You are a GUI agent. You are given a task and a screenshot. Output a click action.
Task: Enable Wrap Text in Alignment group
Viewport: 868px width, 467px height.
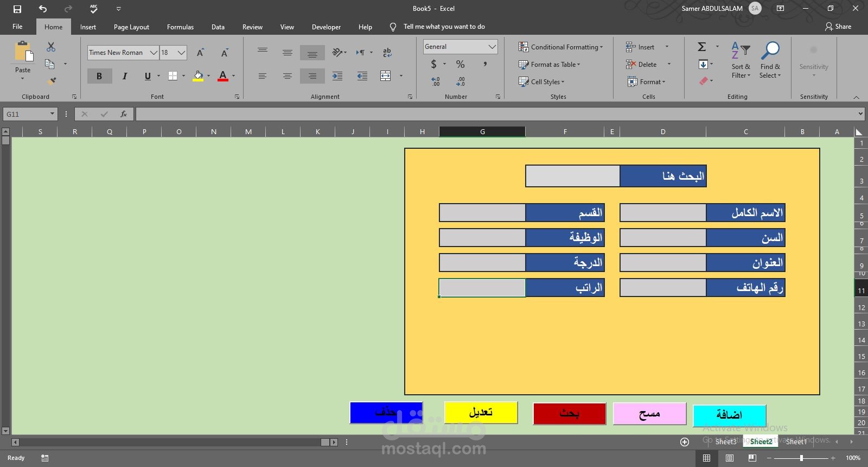387,53
